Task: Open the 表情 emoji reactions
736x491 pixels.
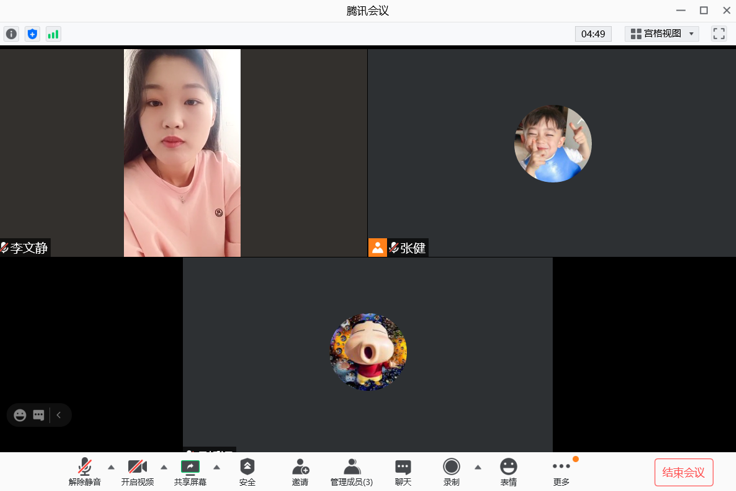Action: click(x=508, y=472)
